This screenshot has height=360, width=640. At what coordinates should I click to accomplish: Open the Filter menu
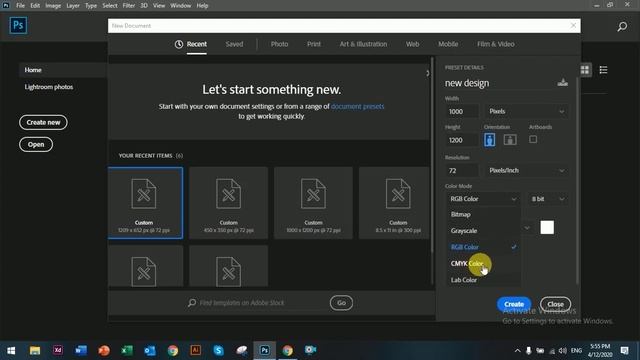click(129, 5)
